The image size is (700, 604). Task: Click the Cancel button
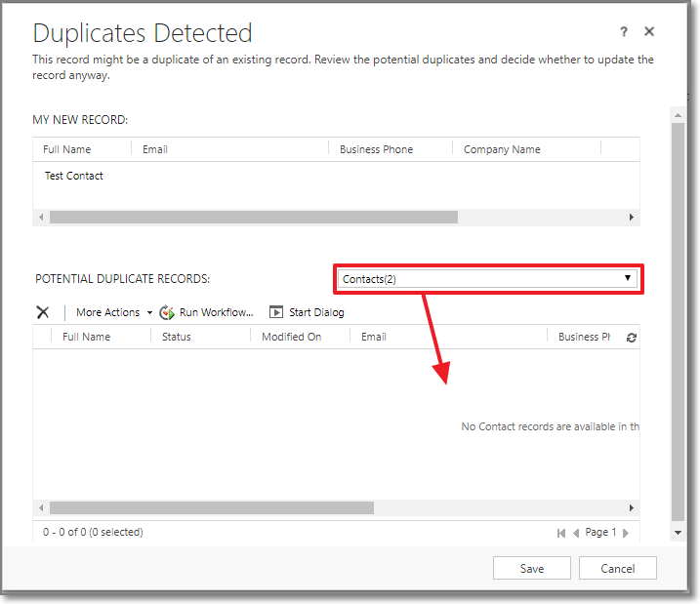coord(617,568)
